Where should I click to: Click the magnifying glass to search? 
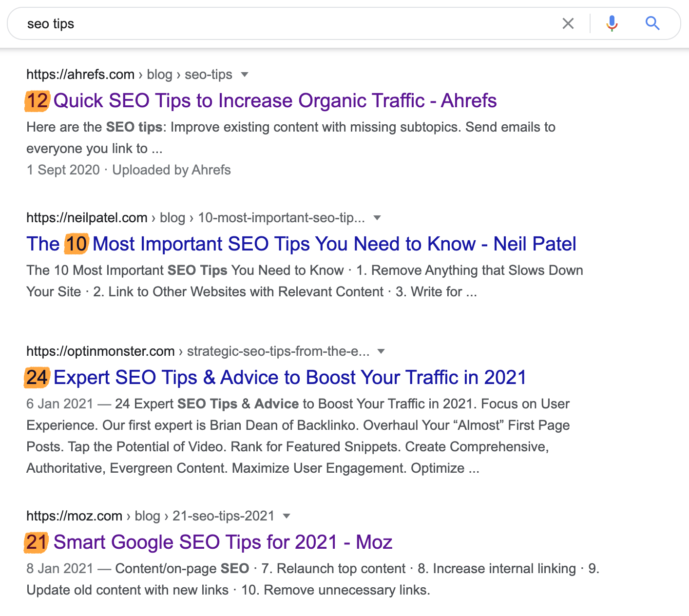click(652, 23)
